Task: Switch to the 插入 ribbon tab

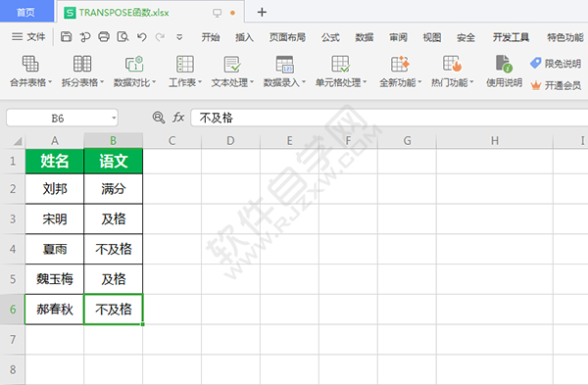Action: (x=244, y=37)
